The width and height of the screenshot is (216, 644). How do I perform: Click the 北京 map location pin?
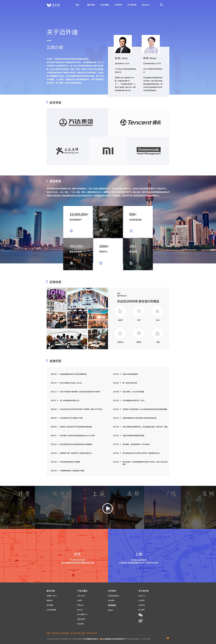[73, 576]
